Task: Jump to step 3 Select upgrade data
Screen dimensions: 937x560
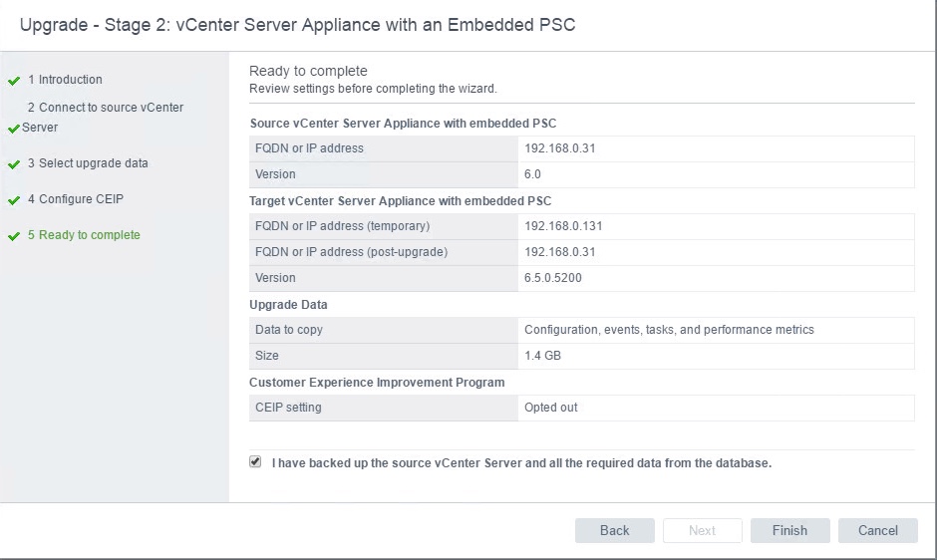Action: point(88,163)
